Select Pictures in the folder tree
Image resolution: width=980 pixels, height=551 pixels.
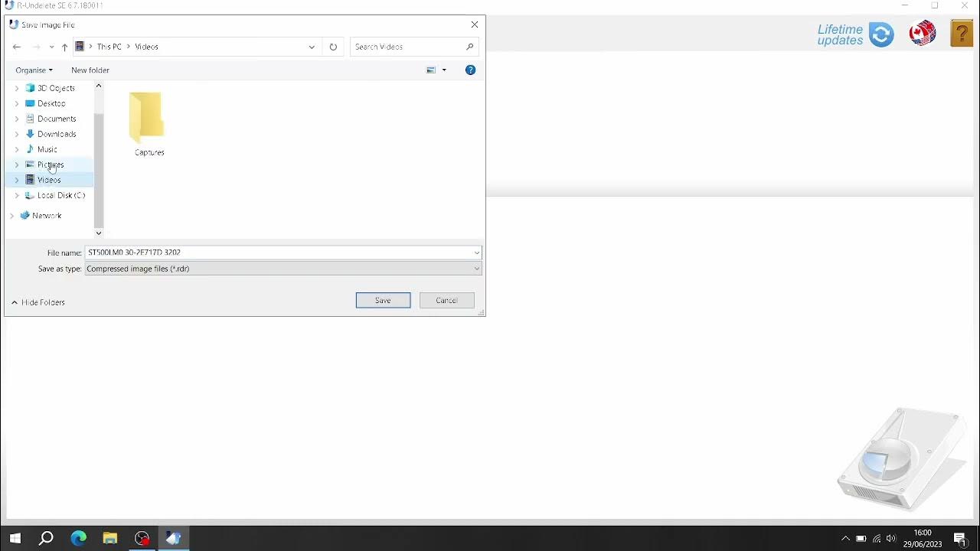pyautogui.click(x=51, y=165)
